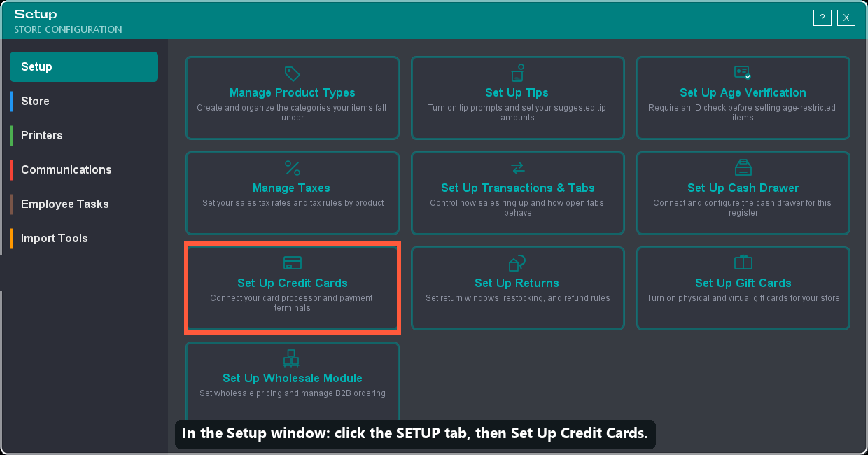
Task: Click the tip jar icon above Set Up Tips
Action: 518,73
